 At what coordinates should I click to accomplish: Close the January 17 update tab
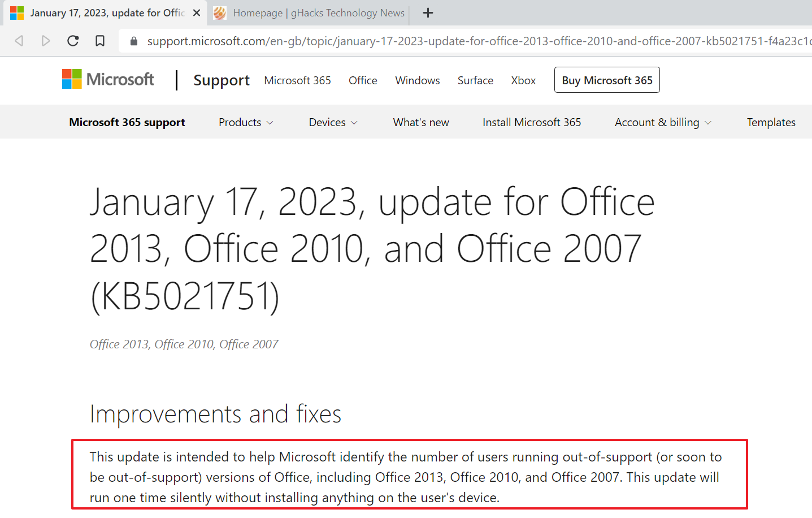tap(197, 13)
